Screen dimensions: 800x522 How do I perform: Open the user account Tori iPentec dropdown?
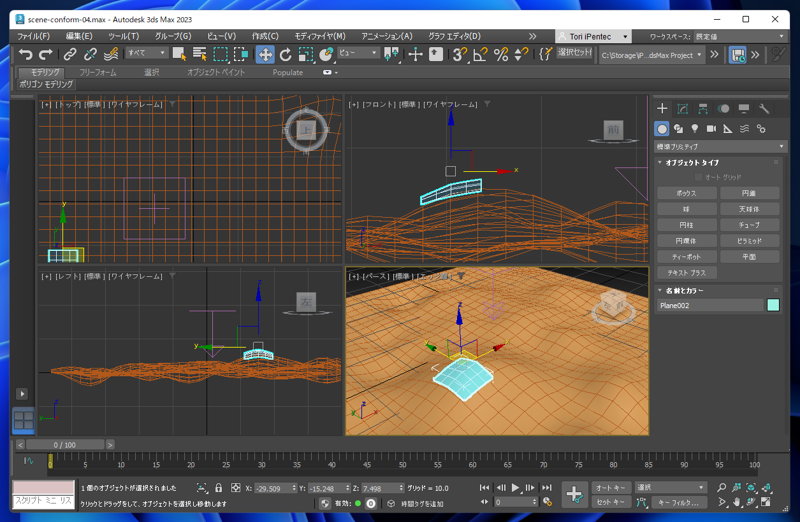coord(593,36)
